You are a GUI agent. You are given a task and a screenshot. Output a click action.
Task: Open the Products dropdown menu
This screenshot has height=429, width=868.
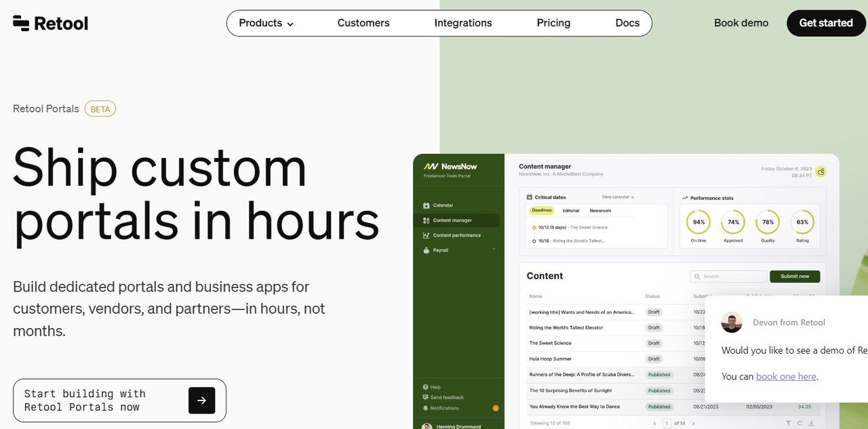(266, 23)
